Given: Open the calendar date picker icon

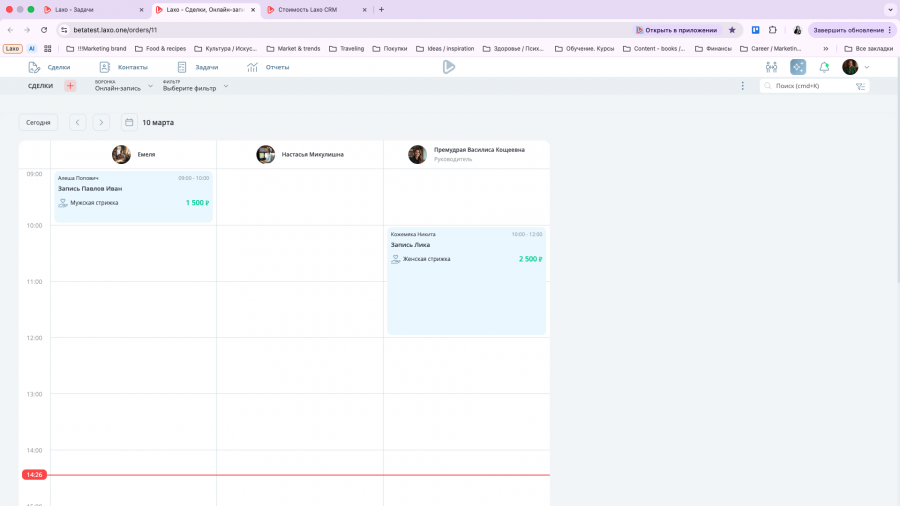Looking at the screenshot, I should point(129,122).
